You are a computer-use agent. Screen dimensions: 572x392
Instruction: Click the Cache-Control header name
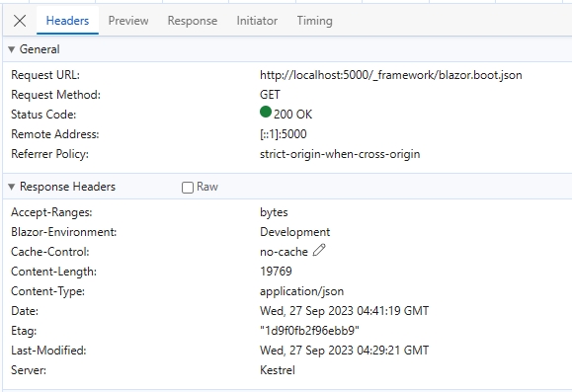pyautogui.click(x=50, y=252)
